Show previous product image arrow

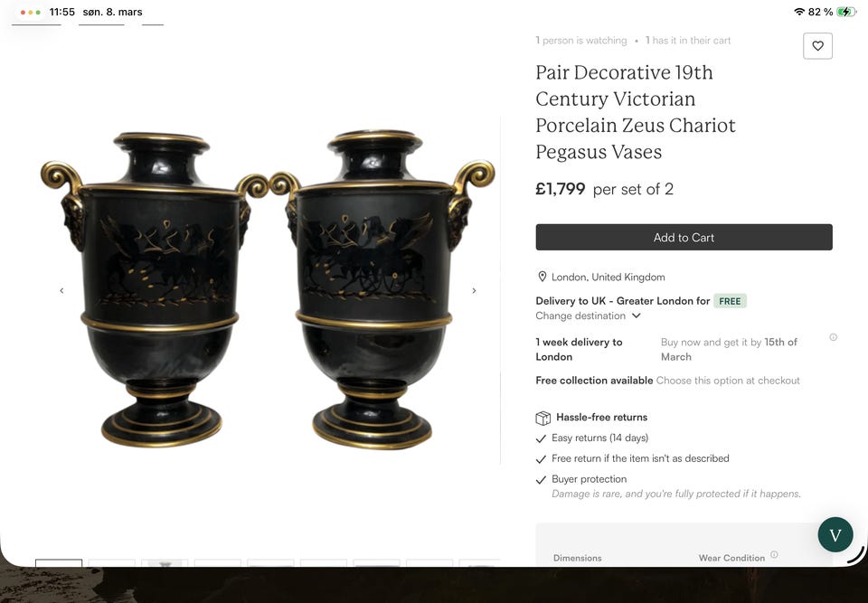coord(61,291)
